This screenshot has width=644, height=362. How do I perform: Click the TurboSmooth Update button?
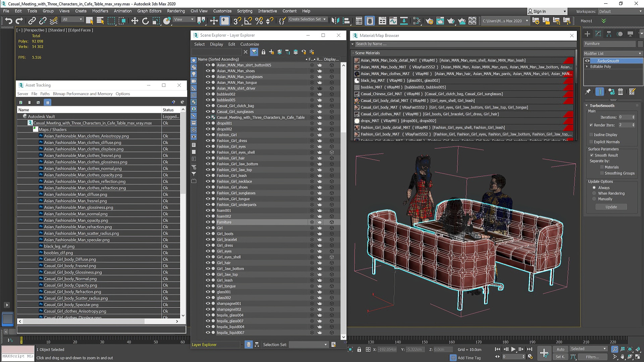click(x=611, y=207)
